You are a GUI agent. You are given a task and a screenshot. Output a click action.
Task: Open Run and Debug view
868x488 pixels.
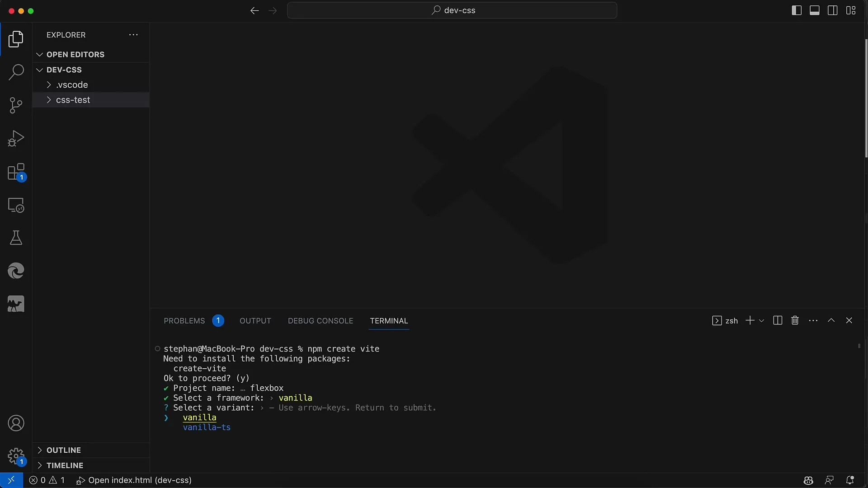pos(16,138)
